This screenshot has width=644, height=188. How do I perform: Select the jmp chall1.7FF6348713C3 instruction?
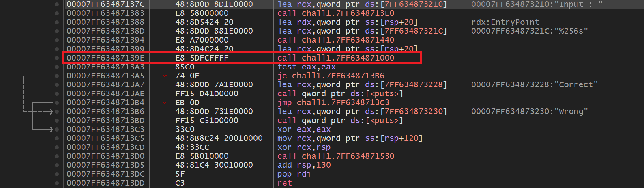coord(333,102)
